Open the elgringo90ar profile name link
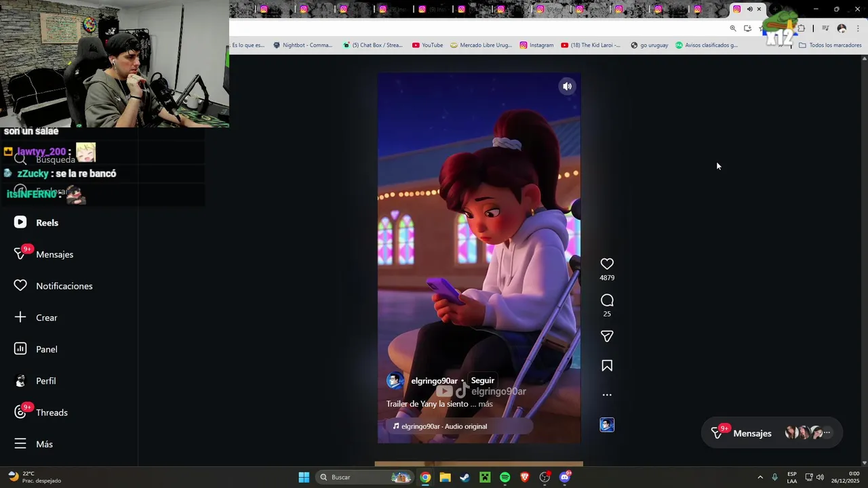Screen dimensions: 868x488 click(434, 381)
